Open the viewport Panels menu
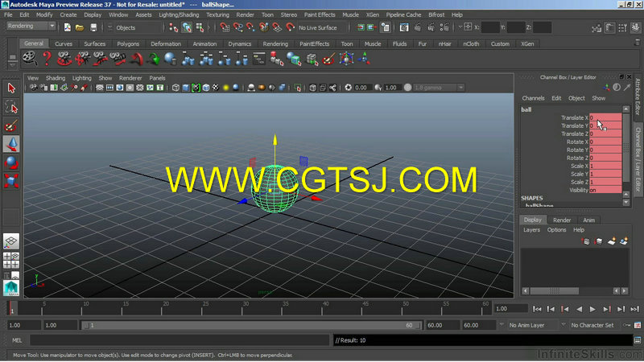The height and width of the screenshot is (362, 644). point(157,78)
